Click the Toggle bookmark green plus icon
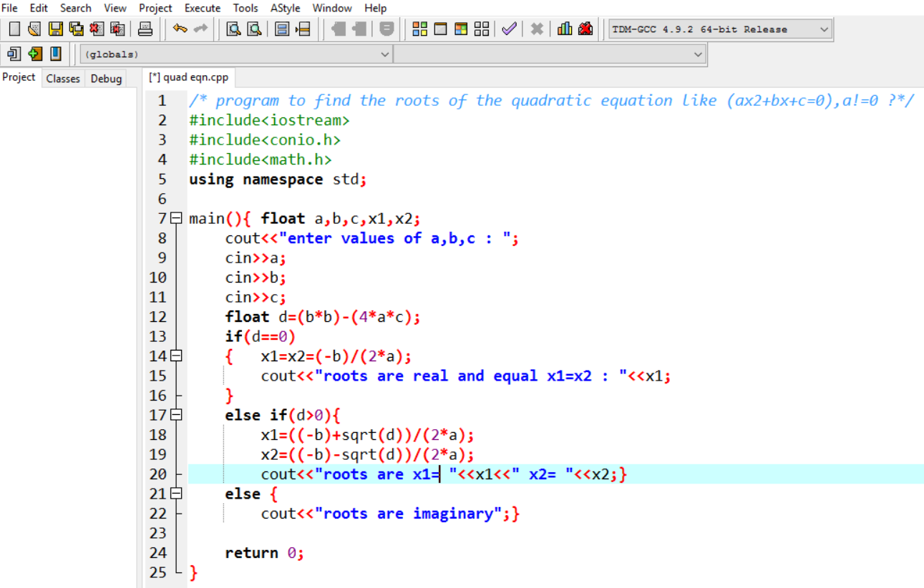Viewport: 924px width, 588px height. [x=35, y=54]
